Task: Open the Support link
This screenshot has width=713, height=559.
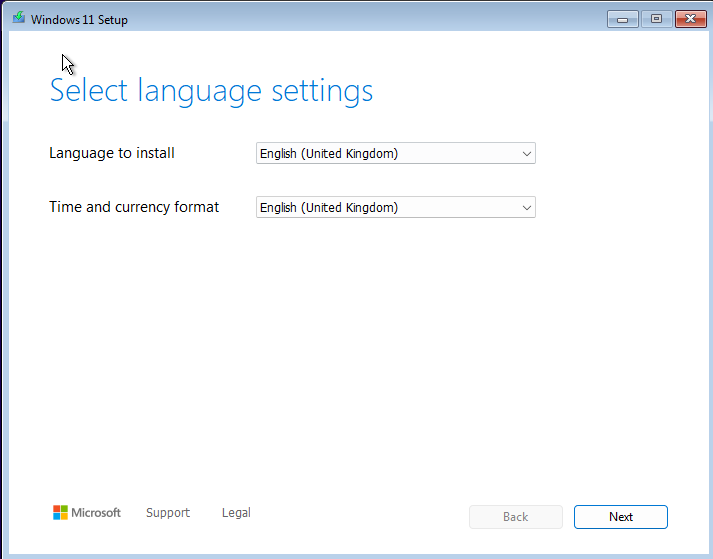Action: point(167,513)
